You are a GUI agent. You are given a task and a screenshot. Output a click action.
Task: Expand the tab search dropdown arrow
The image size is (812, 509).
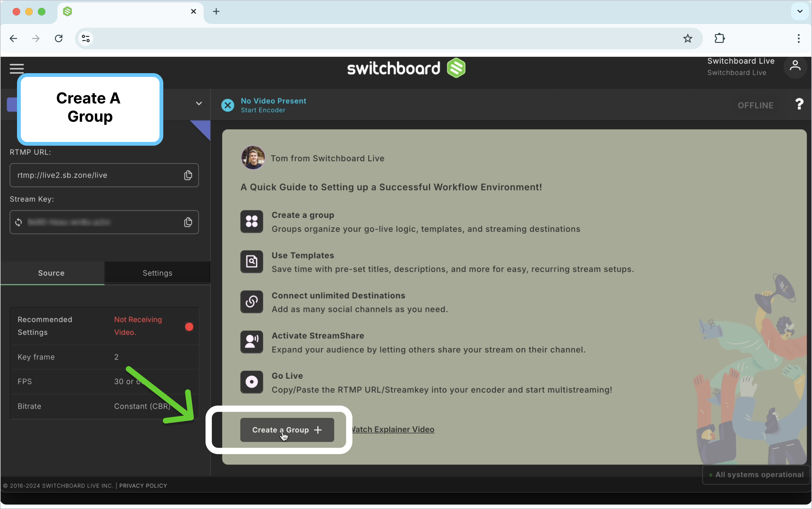point(800,11)
